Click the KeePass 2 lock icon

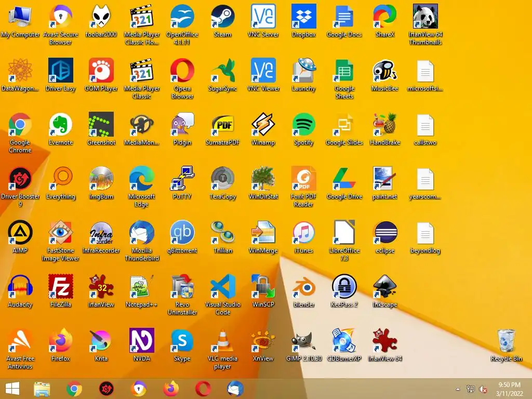[344, 287]
